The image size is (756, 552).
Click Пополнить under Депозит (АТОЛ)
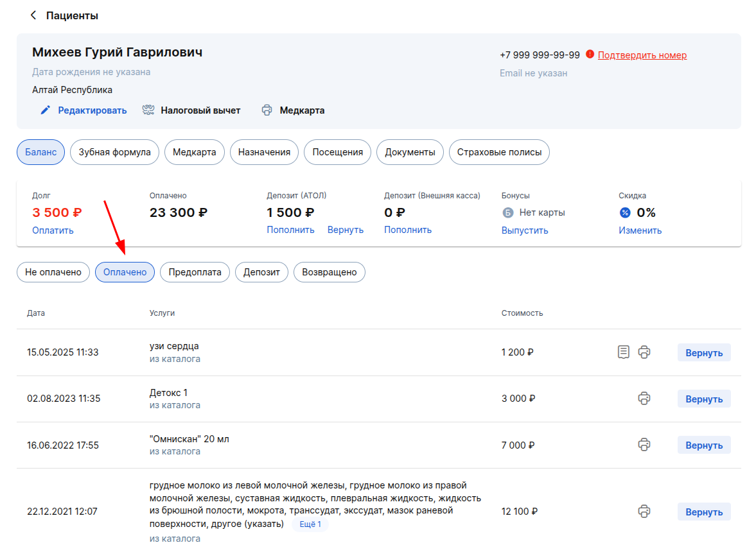point(291,230)
